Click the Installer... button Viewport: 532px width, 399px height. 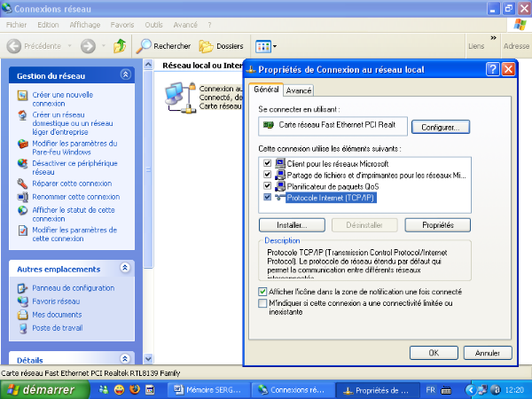[x=292, y=225]
